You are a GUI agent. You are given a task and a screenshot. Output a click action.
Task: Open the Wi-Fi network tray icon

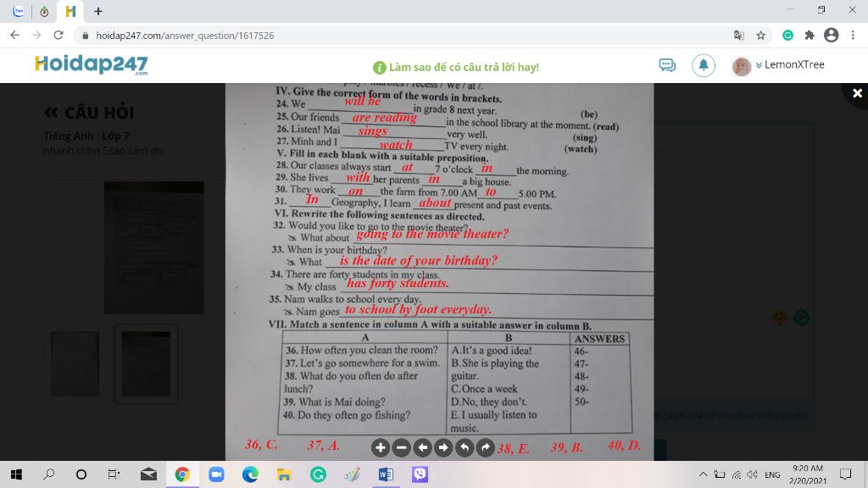[737, 474]
